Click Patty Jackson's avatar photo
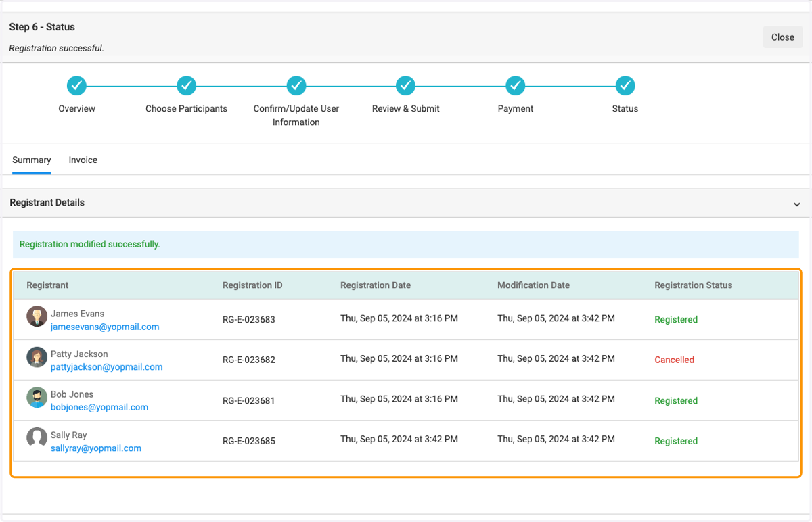This screenshot has width=812, height=522. click(x=37, y=356)
